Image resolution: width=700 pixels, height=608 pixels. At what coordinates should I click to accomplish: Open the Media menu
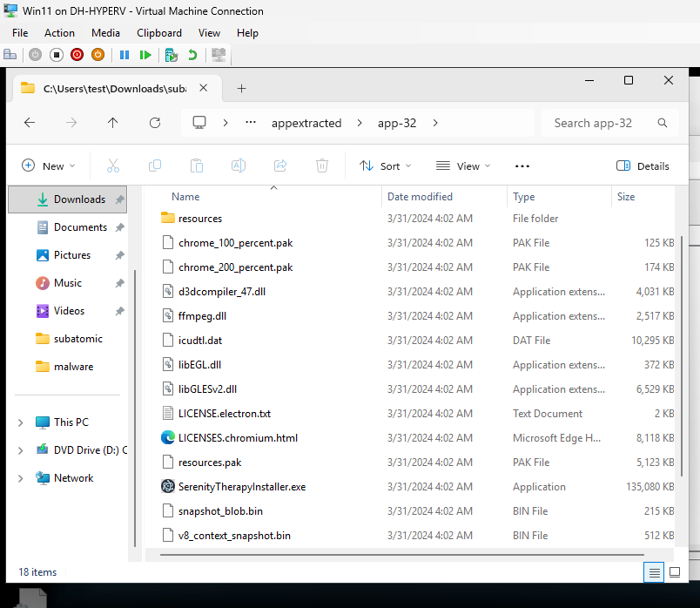click(x=105, y=33)
